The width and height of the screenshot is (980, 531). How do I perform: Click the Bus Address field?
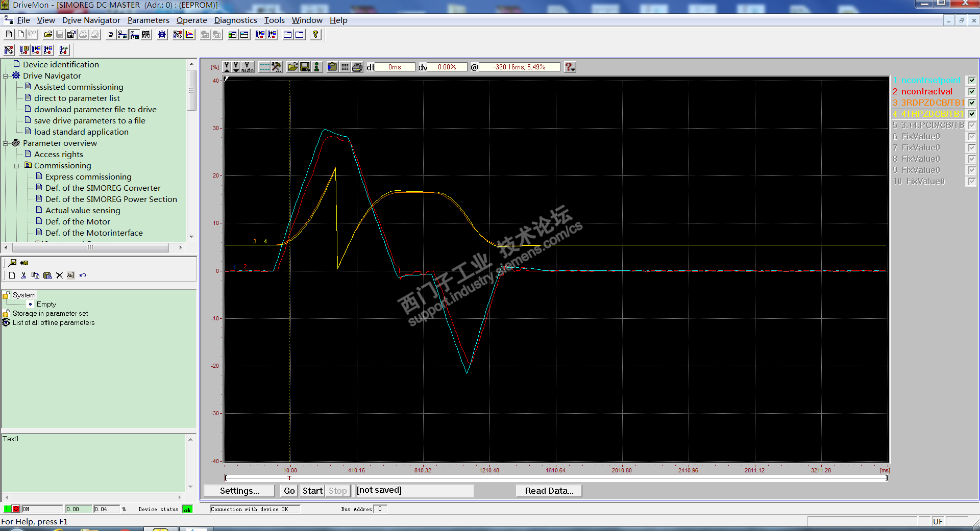click(x=380, y=509)
